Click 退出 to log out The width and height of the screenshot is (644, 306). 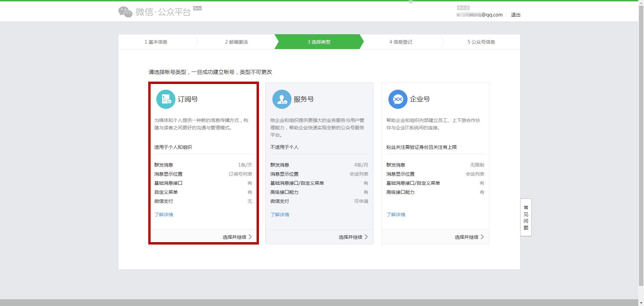[516, 15]
